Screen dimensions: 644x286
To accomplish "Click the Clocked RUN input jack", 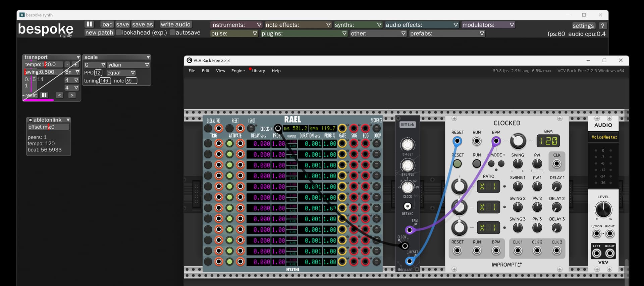I will tap(477, 141).
